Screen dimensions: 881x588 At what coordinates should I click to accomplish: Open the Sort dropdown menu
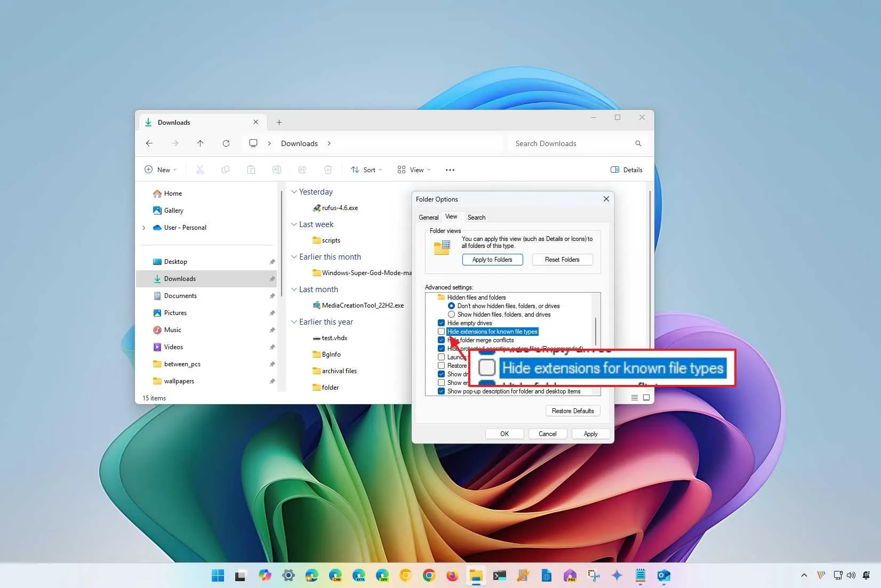pyautogui.click(x=366, y=170)
